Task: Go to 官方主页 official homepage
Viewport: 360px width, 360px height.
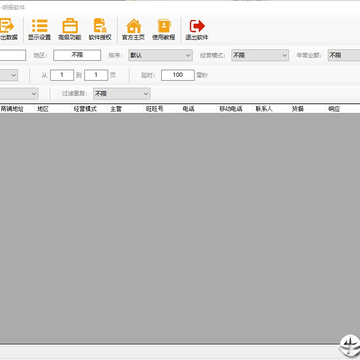Action: (133, 29)
